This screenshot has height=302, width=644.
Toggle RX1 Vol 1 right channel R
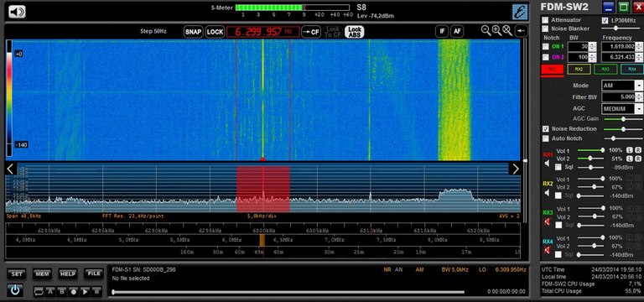[x=638, y=150]
